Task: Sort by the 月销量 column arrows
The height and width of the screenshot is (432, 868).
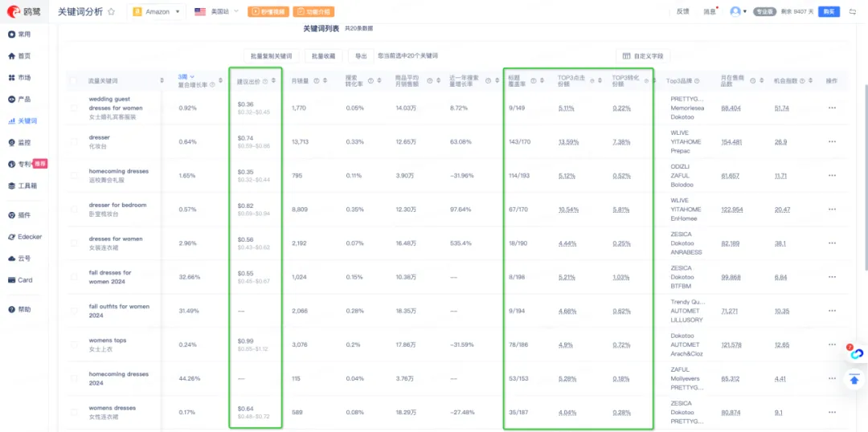Action: point(325,81)
